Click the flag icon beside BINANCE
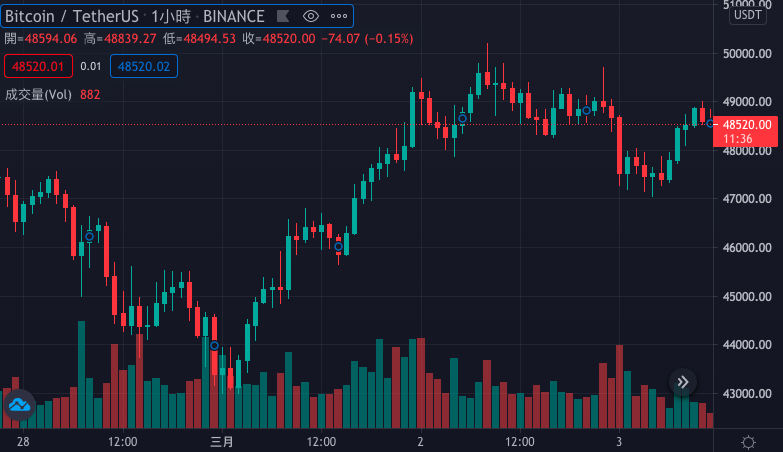783x452 pixels. coord(282,16)
